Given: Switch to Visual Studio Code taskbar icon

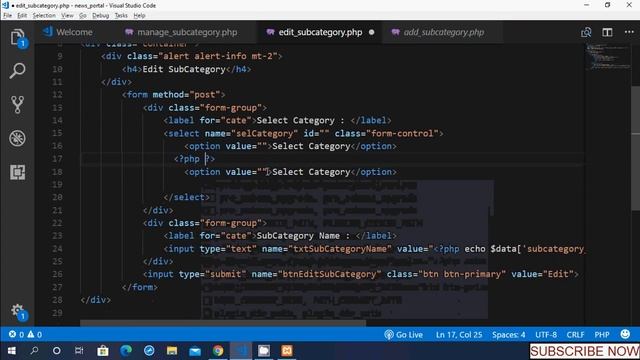Looking at the screenshot, I should [x=241, y=351].
